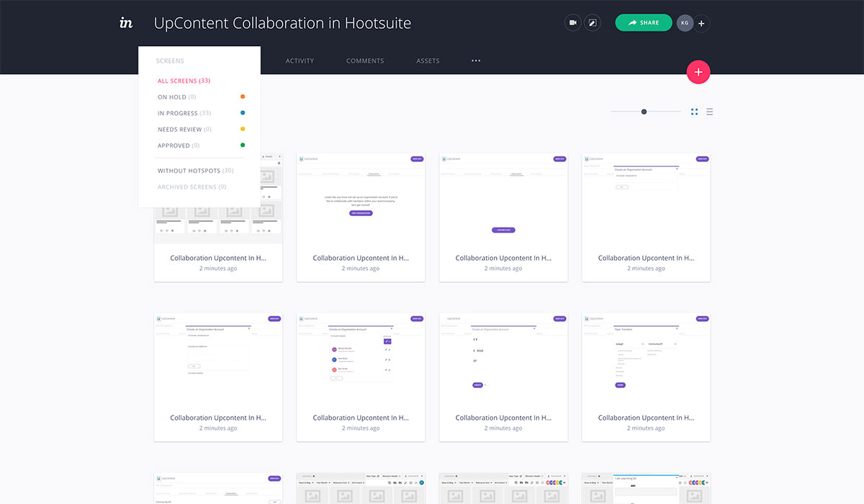Select All Screens (33) filter

coord(184,81)
